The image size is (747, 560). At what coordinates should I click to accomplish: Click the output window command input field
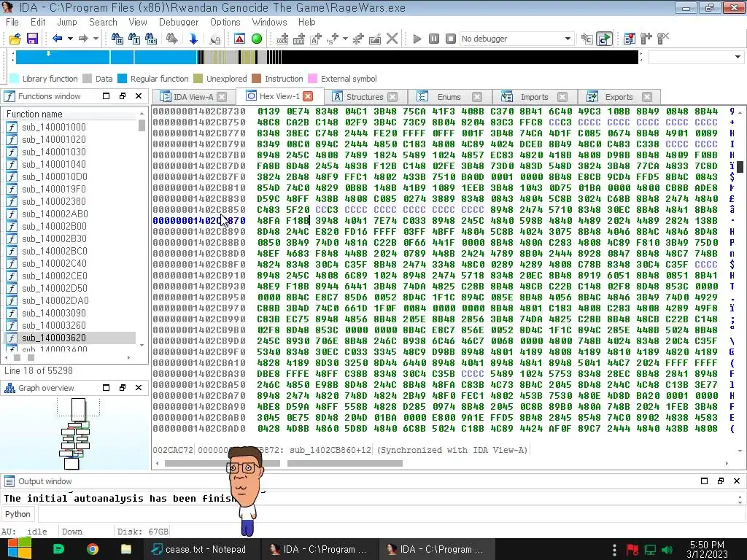tap(391, 514)
